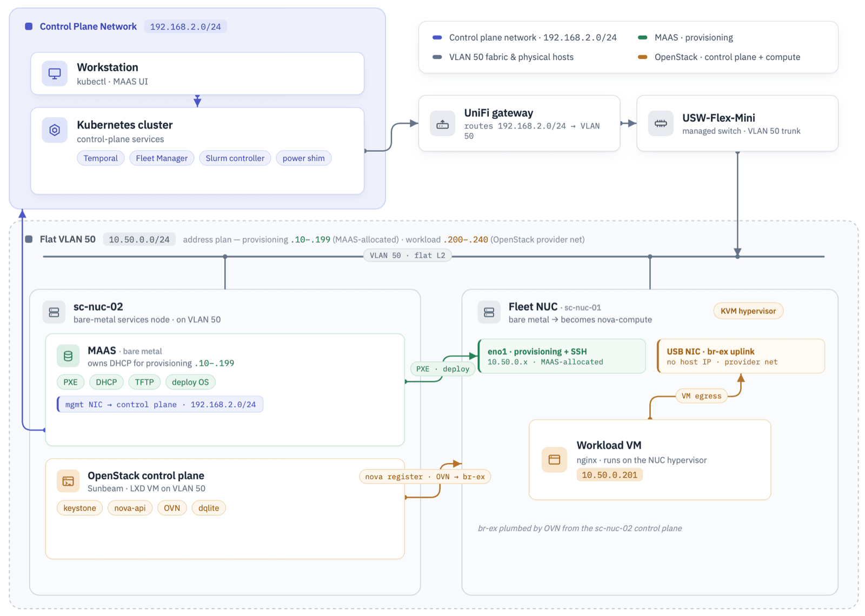
Task: Click the Workstation monitor icon
Action: coord(55,73)
